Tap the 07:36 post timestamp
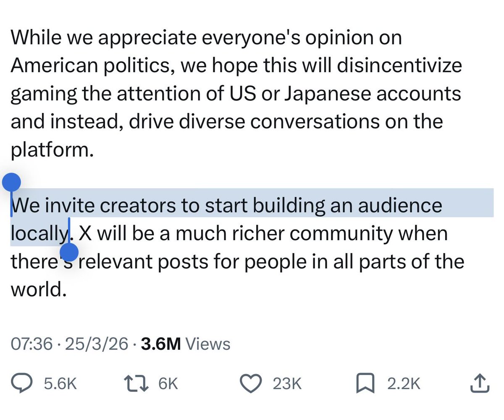Viewport: 504px width, 420px height. (32, 344)
